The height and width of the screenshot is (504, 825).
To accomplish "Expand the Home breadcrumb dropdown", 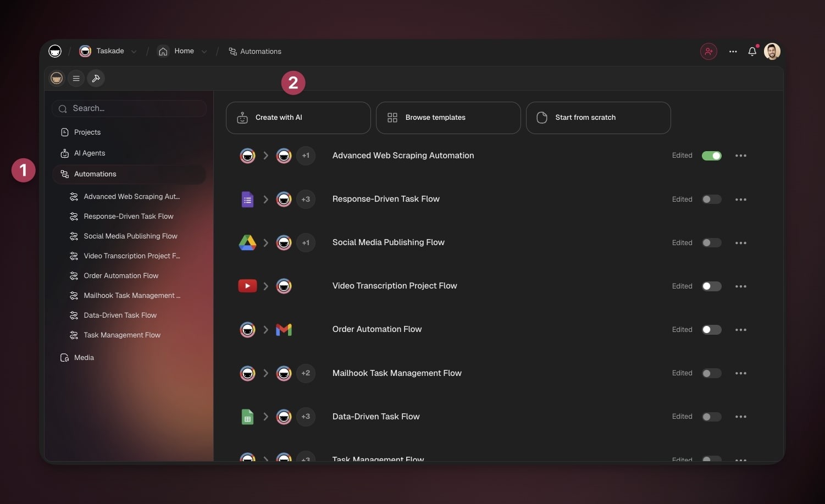I will 204,52.
